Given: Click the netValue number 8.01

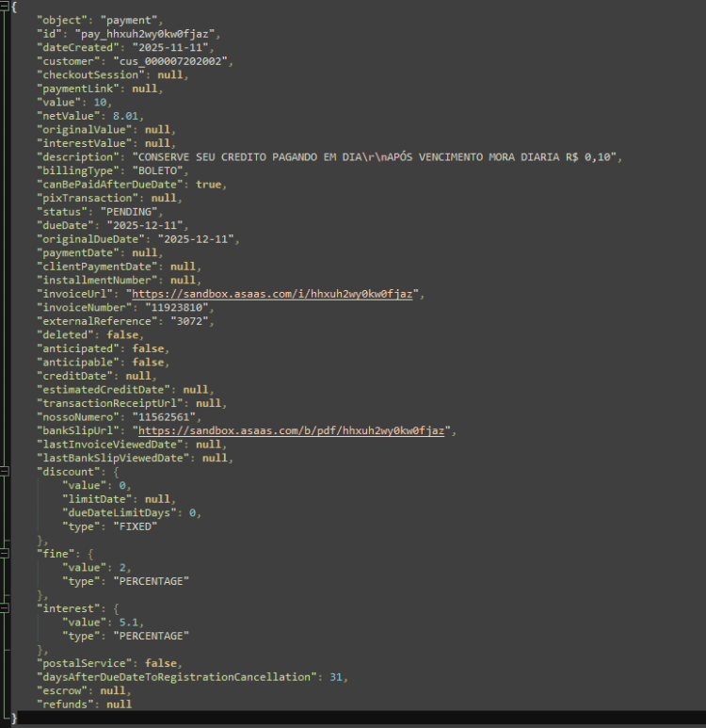Looking at the screenshot, I should tap(125, 116).
